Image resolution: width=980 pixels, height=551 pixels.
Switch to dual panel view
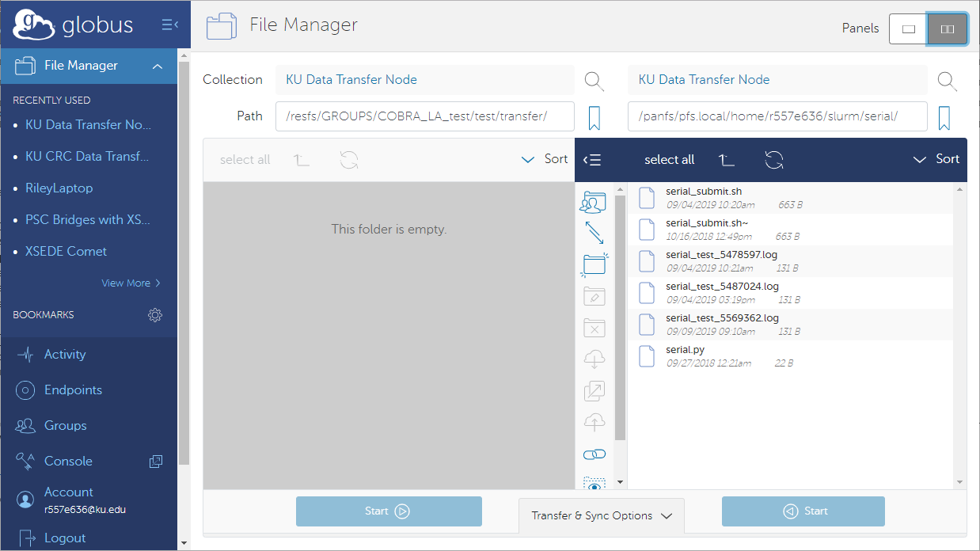(948, 29)
